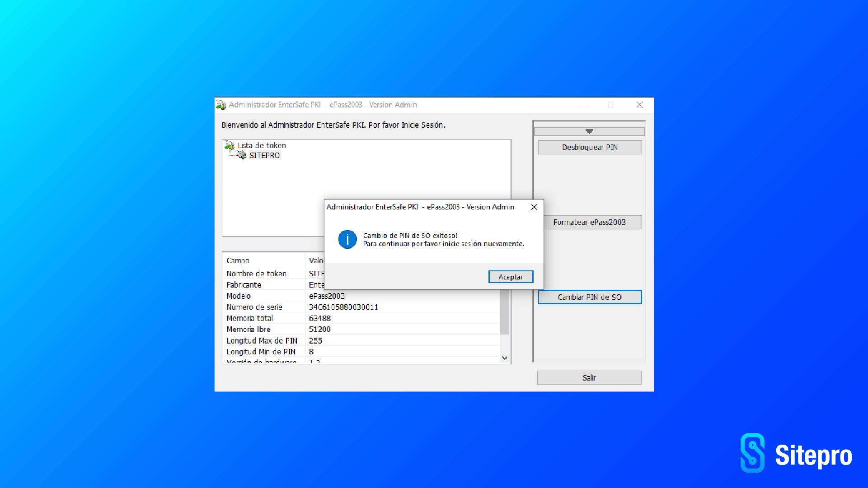868x488 pixels.
Task: Close the PIN change success dialog
Action: tap(534, 207)
